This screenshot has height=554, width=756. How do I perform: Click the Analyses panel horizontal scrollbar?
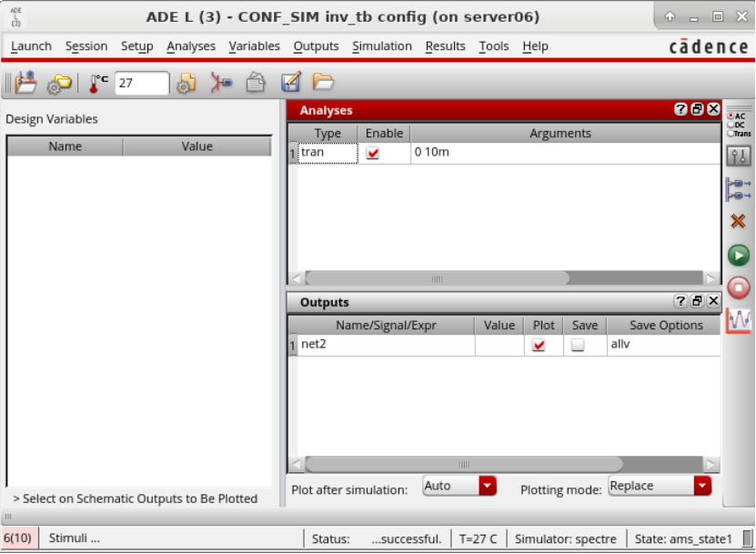437,278
